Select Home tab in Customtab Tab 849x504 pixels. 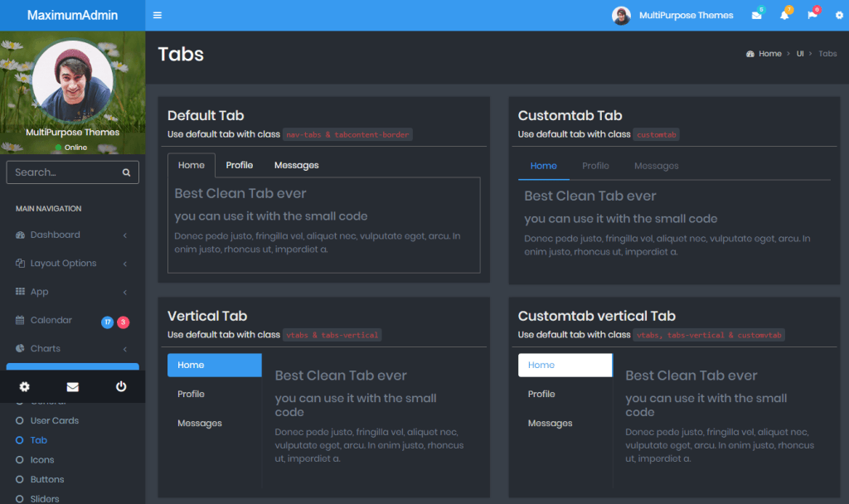pos(544,166)
